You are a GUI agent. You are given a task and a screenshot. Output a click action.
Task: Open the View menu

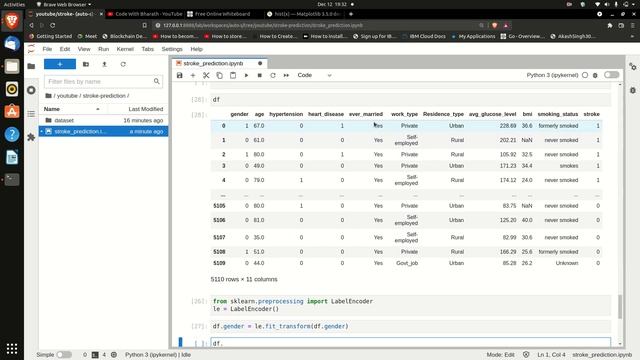click(x=84, y=49)
